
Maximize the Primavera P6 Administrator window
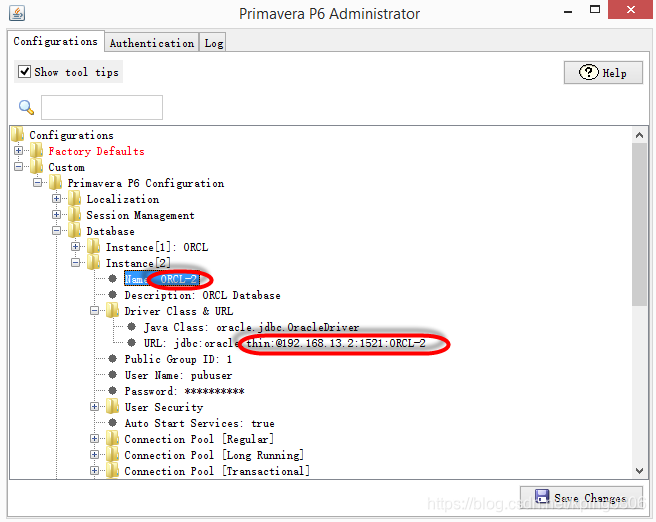(595, 9)
